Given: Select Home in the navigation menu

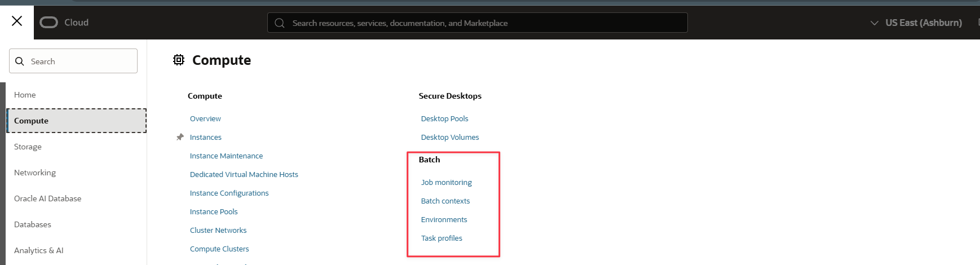Looking at the screenshot, I should coord(25,95).
